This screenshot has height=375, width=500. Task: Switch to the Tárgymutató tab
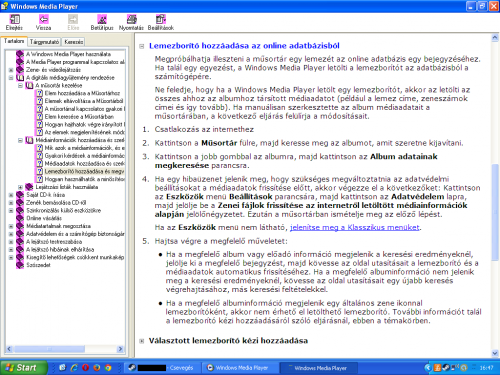(x=44, y=42)
